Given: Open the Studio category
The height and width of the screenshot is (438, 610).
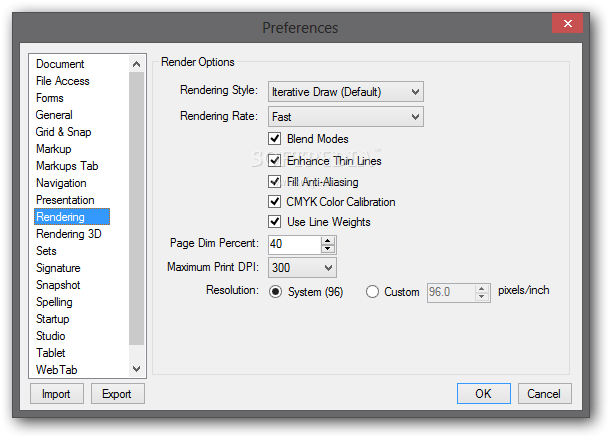Looking at the screenshot, I should point(51,336).
